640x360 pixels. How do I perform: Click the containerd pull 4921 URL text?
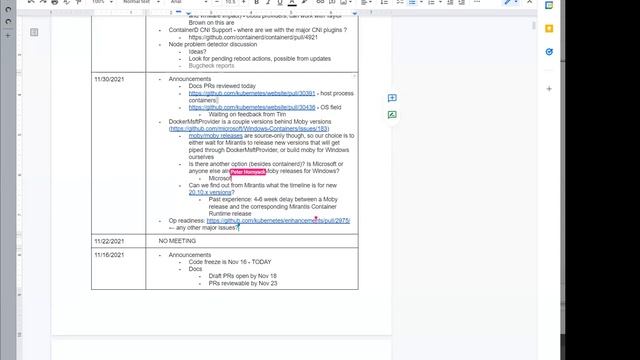[253, 37]
